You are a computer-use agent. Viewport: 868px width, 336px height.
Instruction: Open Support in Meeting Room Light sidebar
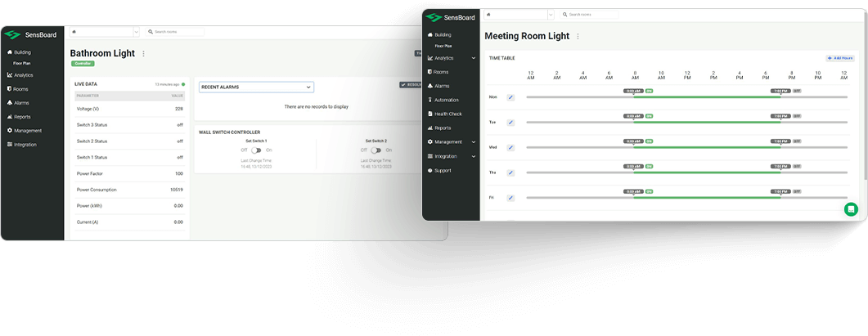pos(439,171)
